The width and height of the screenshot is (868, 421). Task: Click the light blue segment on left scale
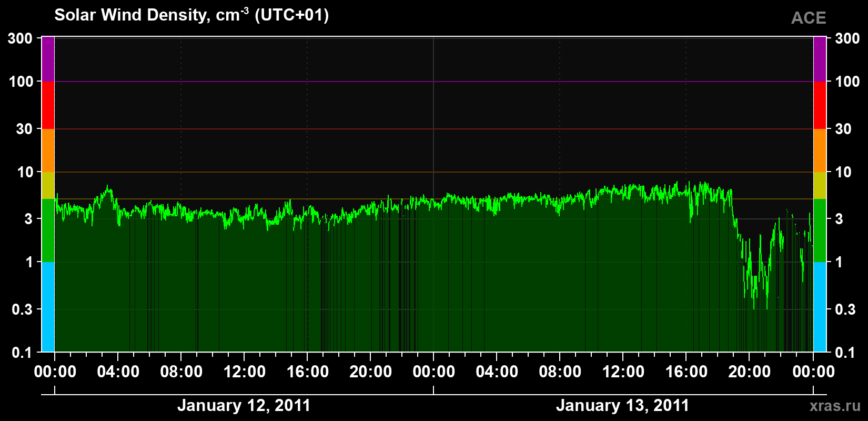point(48,307)
